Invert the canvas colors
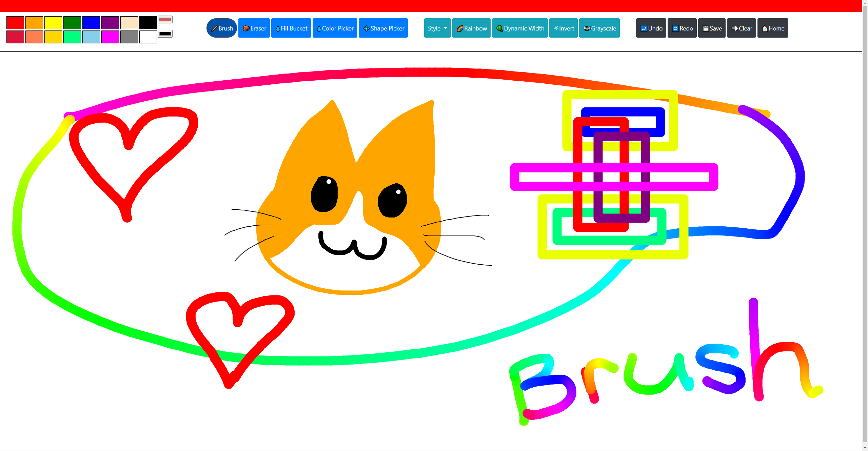 564,28
